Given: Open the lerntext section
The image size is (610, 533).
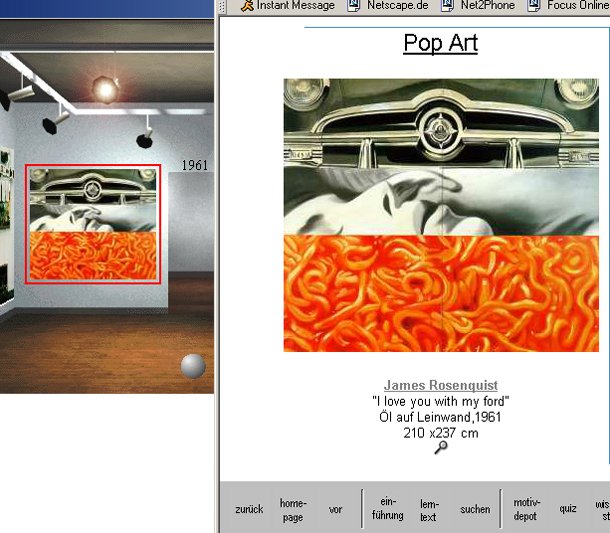Looking at the screenshot, I should pyautogui.click(x=429, y=510).
